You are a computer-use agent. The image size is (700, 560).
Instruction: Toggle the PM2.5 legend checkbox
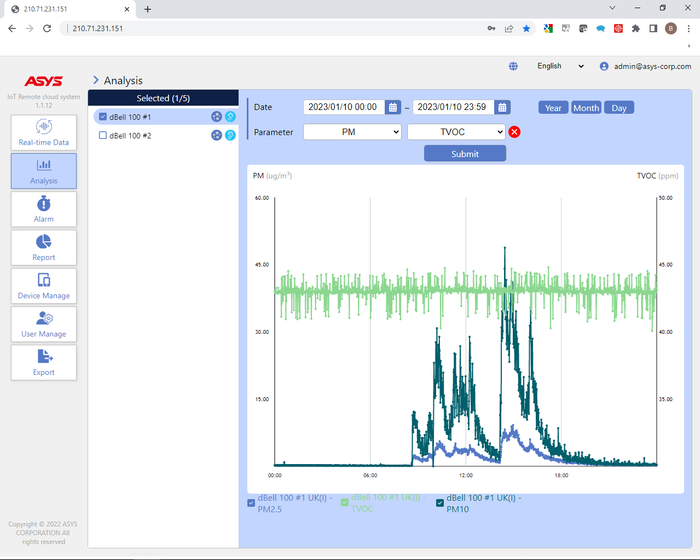point(251,502)
